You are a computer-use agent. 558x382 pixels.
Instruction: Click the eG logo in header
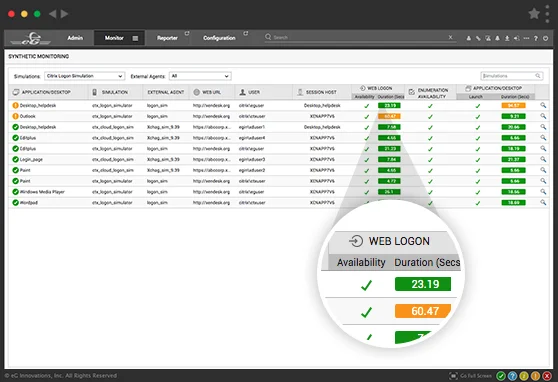coord(31,38)
